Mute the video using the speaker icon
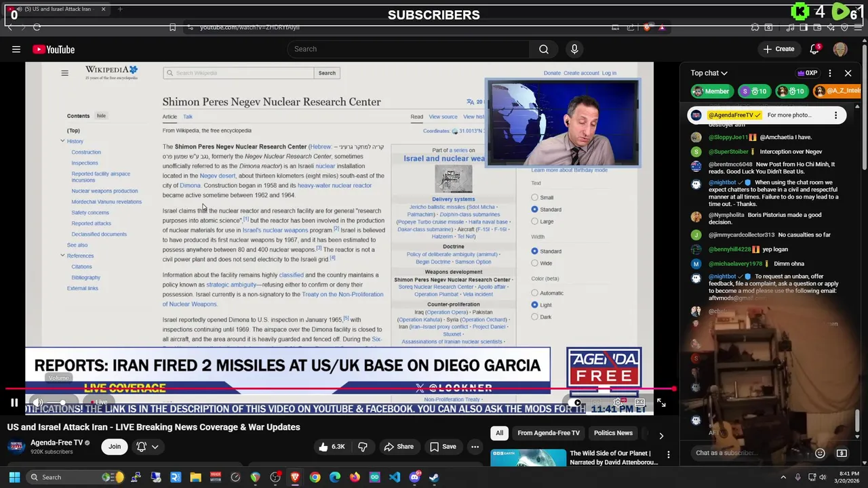The width and height of the screenshot is (868, 488). pyautogui.click(x=38, y=403)
